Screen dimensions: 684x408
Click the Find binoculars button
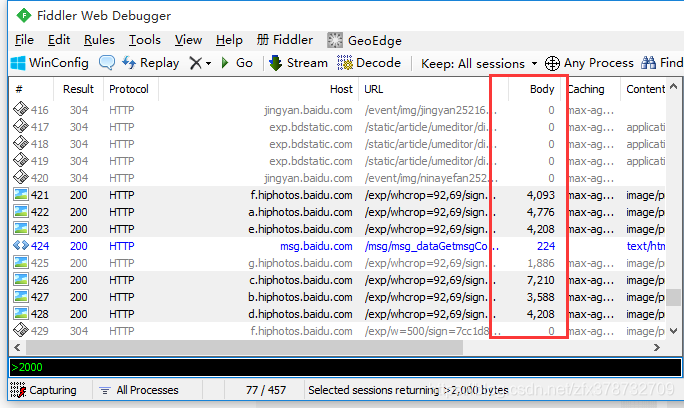(x=662, y=63)
